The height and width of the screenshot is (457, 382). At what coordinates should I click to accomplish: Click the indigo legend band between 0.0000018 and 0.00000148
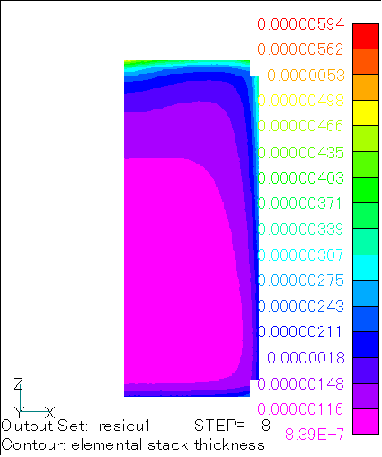coord(365,370)
